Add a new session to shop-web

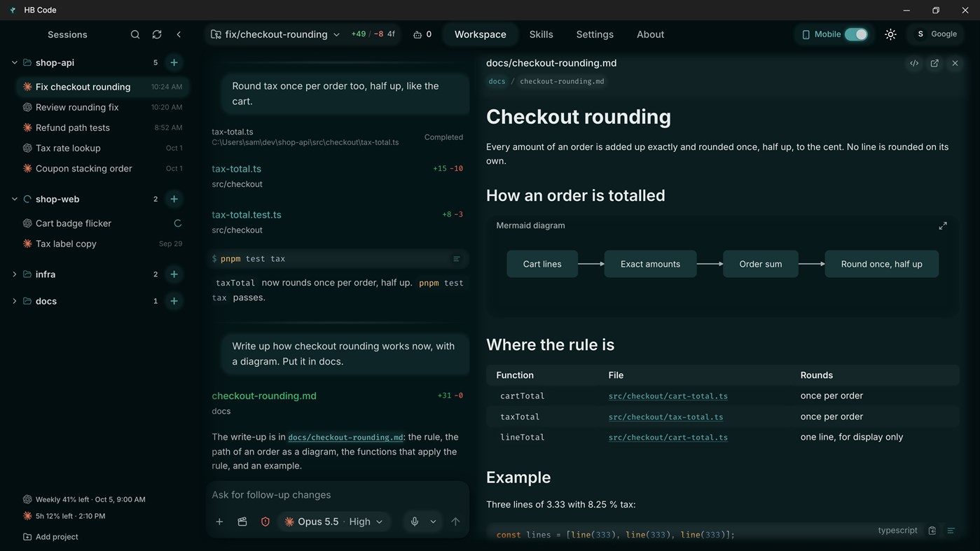click(x=174, y=199)
